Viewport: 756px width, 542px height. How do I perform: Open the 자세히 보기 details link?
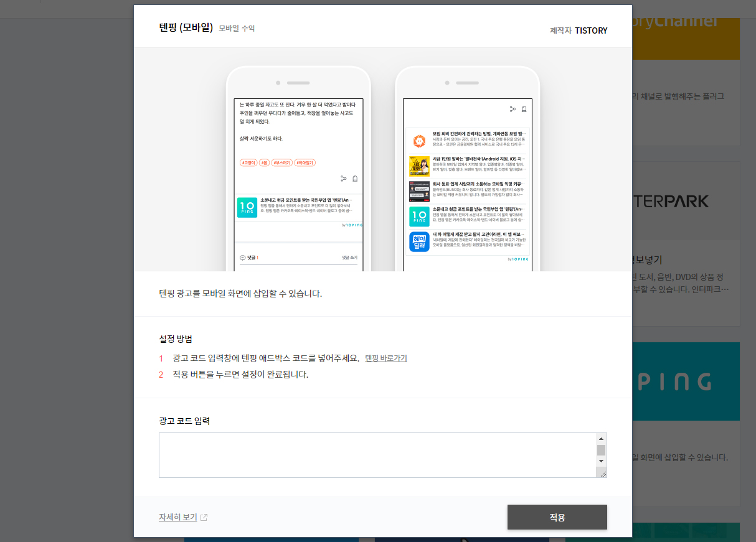(x=178, y=517)
